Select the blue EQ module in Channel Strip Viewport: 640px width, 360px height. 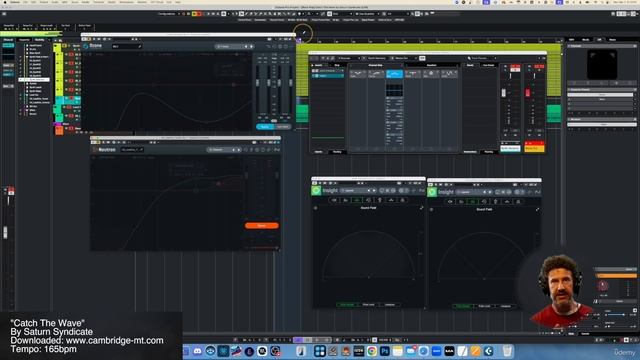394,74
